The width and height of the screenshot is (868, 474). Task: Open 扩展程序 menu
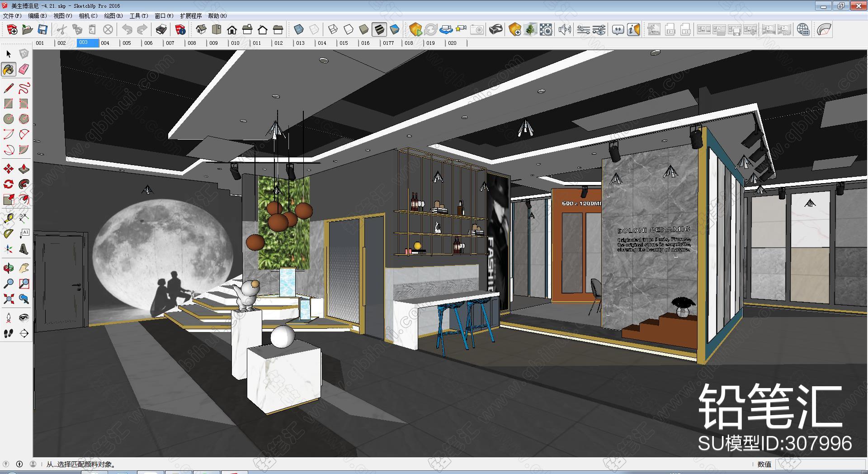click(x=191, y=16)
